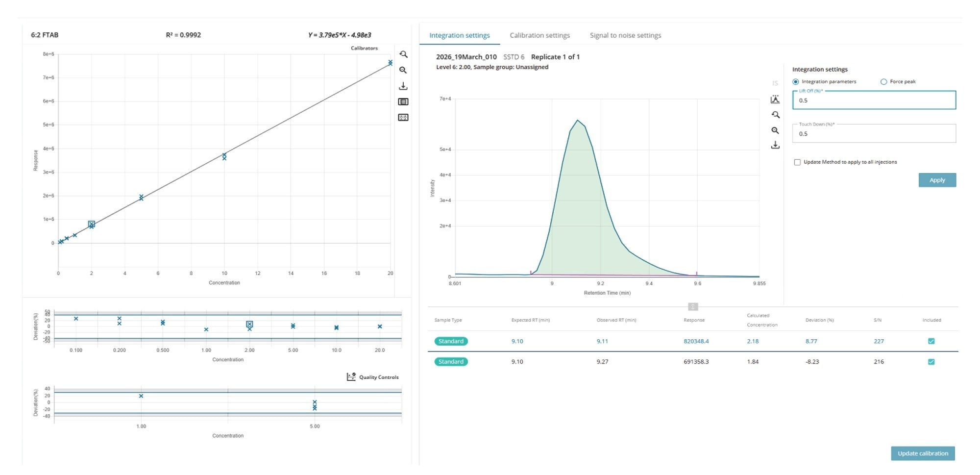Open Signal to noise settings tab
The width and height of the screenshot is (980, 475).
(x=625, y=35)
